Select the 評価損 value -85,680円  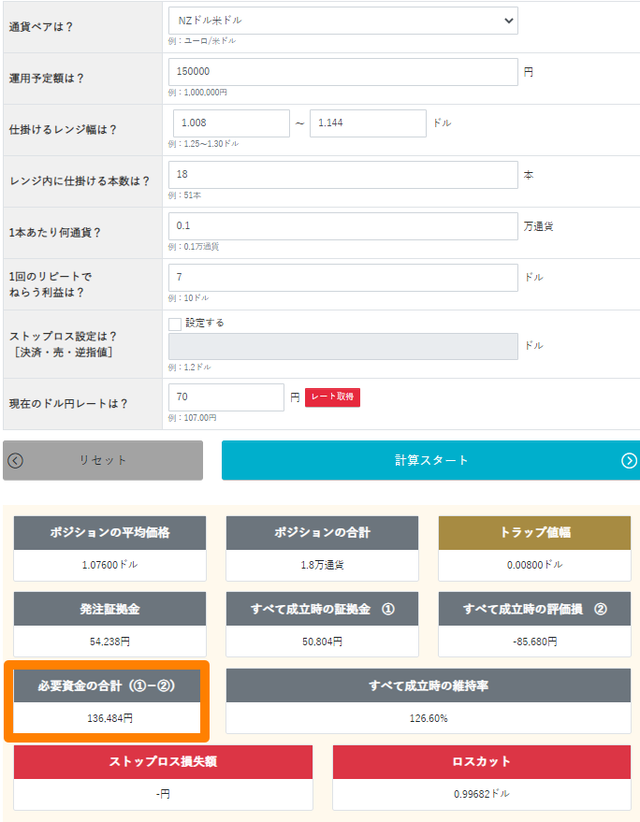click(x=535, y=642)
